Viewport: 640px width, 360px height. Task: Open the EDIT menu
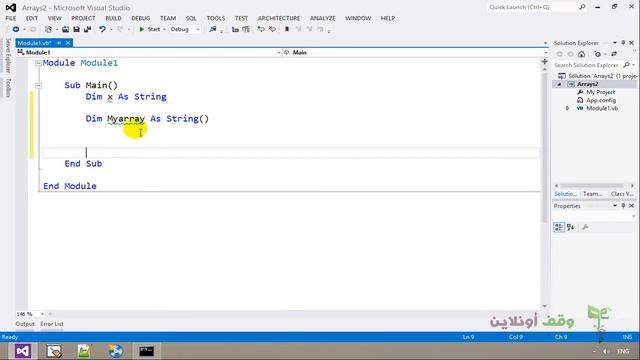[32, 18]
